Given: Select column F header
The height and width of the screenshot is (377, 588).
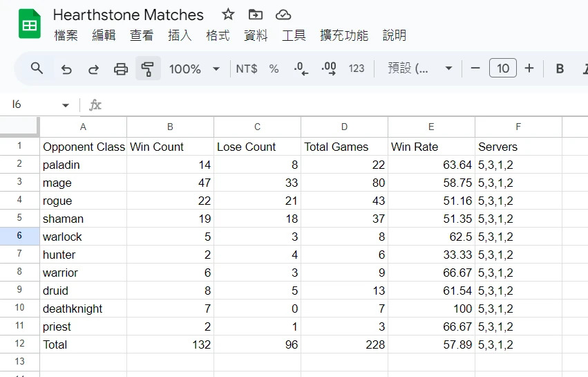Looking at the screenshot, I should (x=518, y=127).
